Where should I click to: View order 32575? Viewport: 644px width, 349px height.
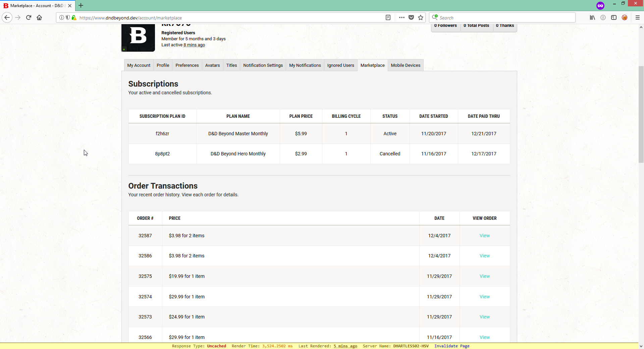[485, 276]
